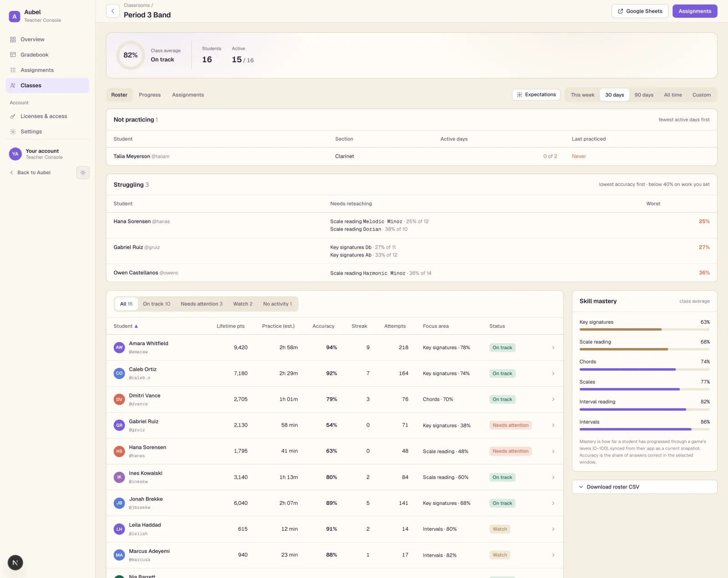Click Gabriel Ruiz's GR avatar in the roster

(x=119, y=425)
